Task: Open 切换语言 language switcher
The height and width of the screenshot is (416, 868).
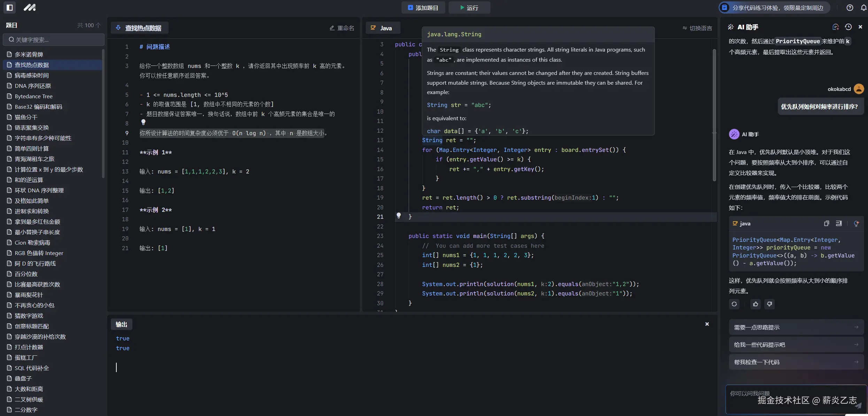Action: [x=697, y=28]
